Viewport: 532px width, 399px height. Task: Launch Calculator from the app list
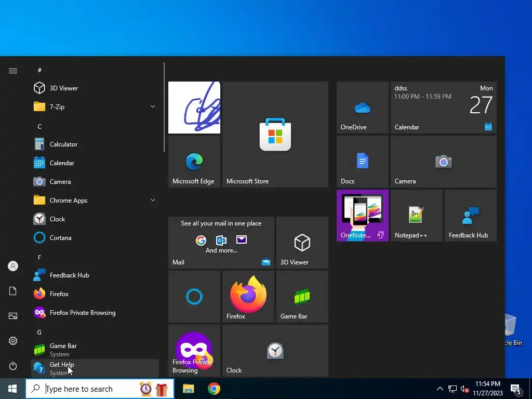[x=95, y=144]
